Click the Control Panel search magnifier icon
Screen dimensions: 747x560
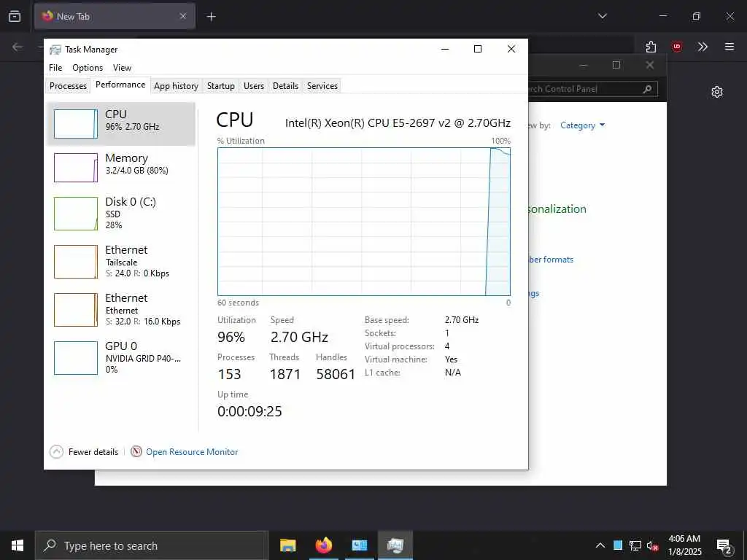pyautogui.click(x=647, y=89)
